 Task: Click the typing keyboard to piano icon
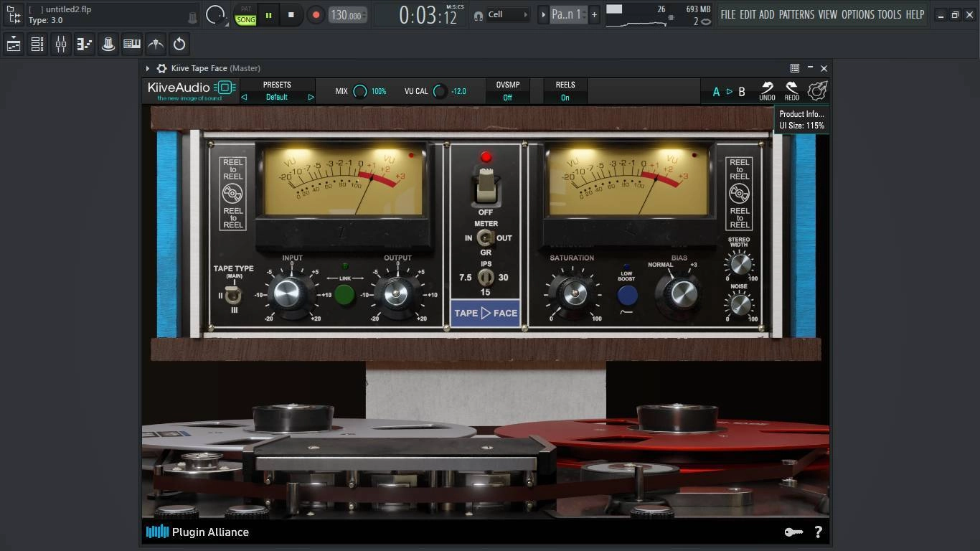click(x=132, y=44)
